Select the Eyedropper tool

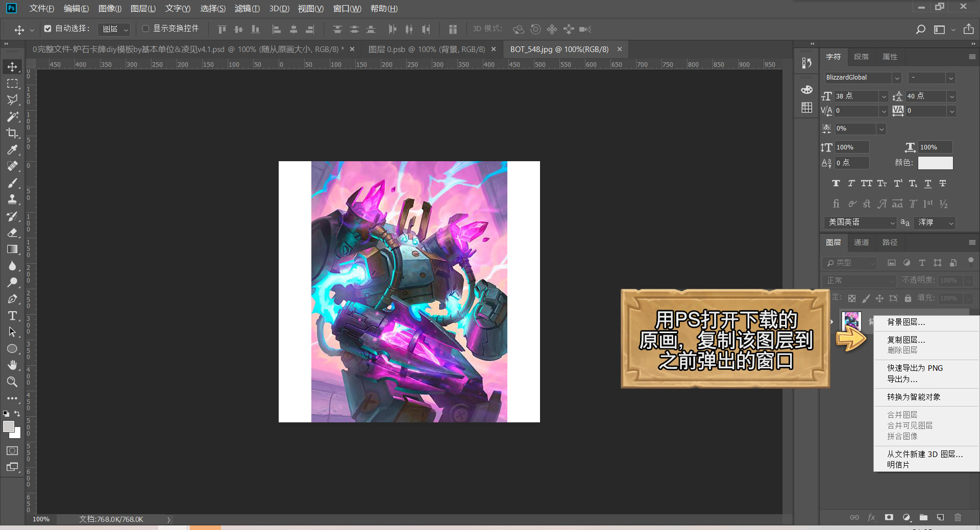(x=12, y=149)
